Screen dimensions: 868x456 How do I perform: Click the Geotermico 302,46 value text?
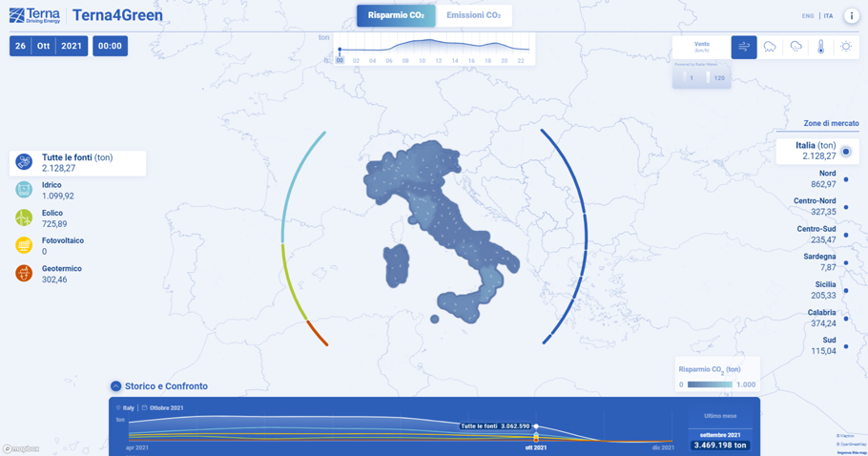coord(54,280)
